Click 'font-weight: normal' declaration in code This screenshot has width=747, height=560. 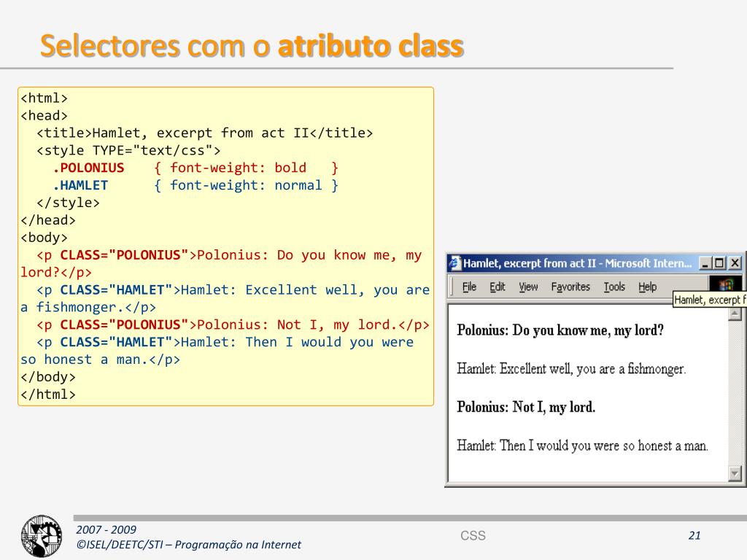pos(246,185)
